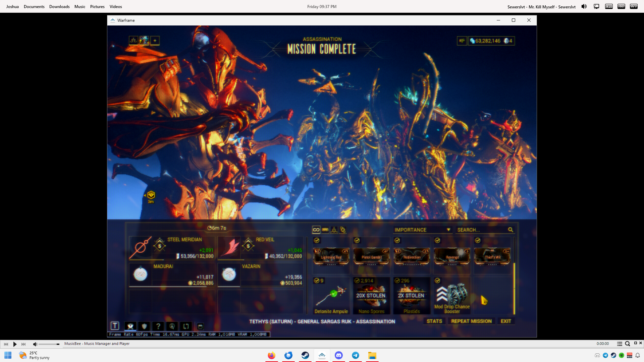This screenshot has width=644, height=362.
Task: Open MusicBee search magnifier icon
Action: tap(628, 344)
